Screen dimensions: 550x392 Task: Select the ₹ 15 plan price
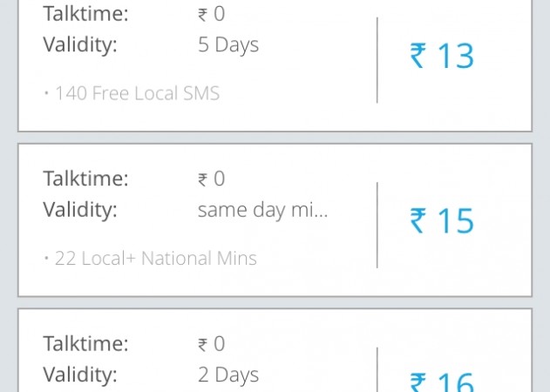[x=442, y=221]
